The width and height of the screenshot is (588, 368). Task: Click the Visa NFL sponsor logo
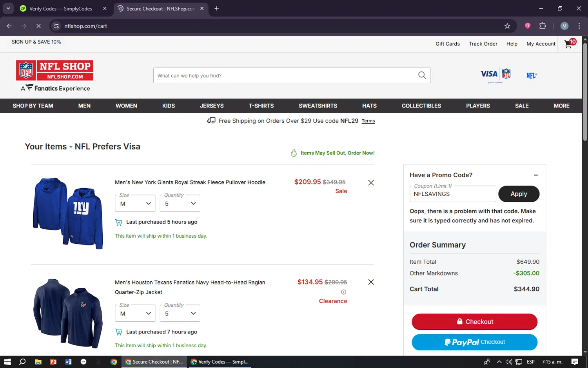point(495,75)
